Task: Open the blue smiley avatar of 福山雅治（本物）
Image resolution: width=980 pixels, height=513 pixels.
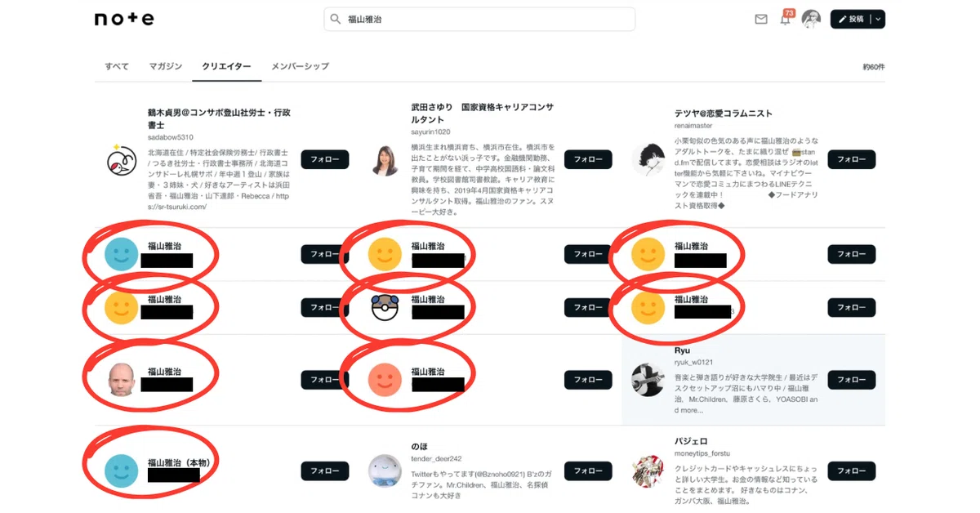Action: pyautogui.click(x=122, y=471)
